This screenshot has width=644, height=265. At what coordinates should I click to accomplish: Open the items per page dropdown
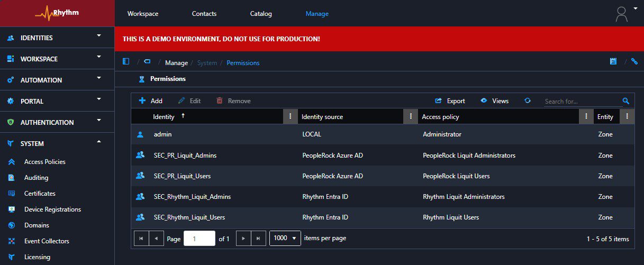pos(285,239)
